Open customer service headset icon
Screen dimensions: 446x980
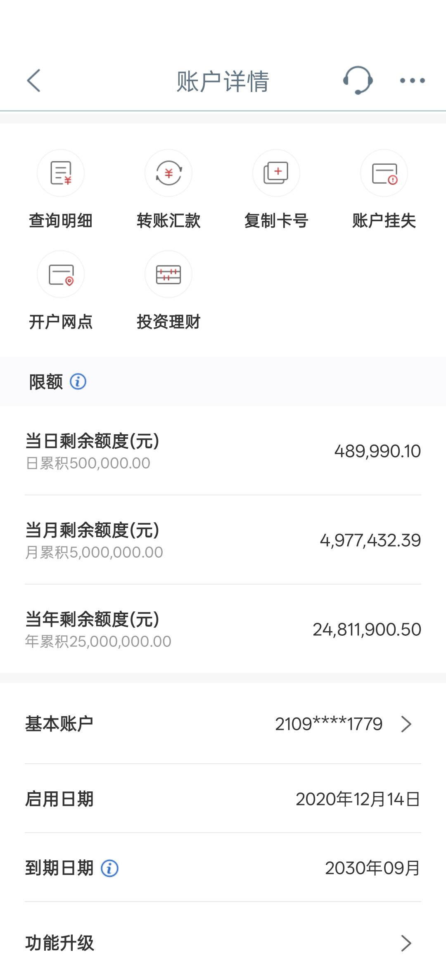pos(358,80)
